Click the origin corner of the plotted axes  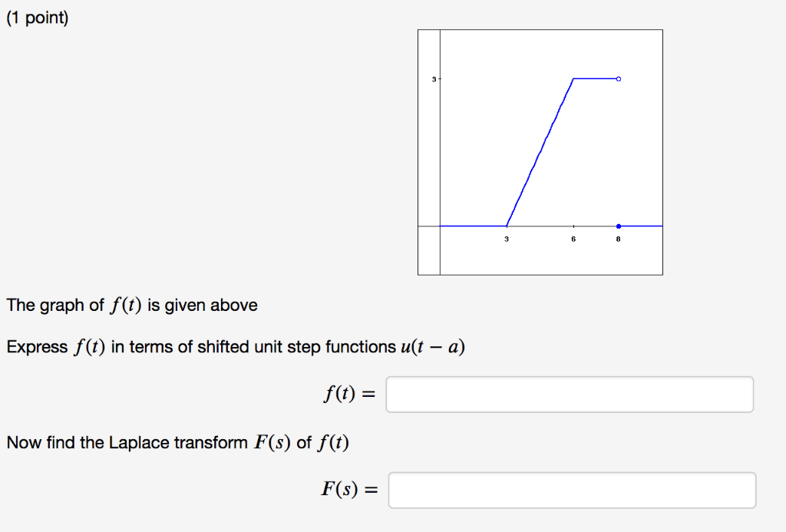click(438, 226)
